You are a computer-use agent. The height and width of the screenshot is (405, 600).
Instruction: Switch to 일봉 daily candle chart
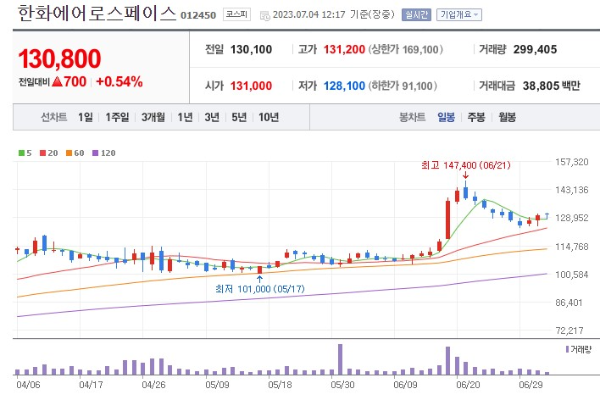[x=446, y=117]
